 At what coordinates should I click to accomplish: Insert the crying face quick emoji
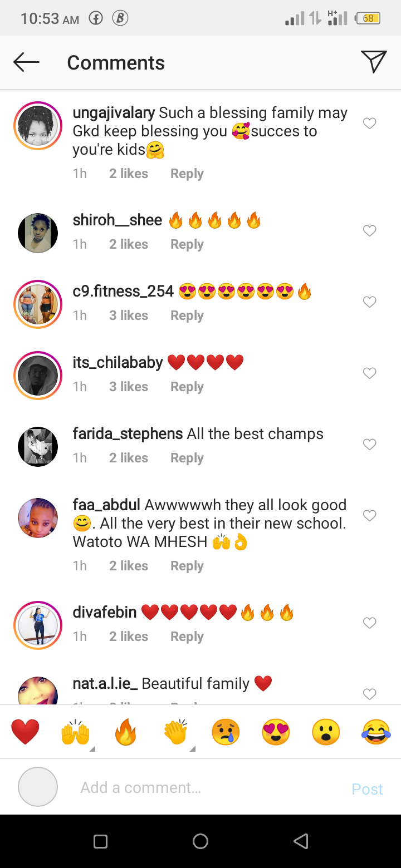[226, 732]
